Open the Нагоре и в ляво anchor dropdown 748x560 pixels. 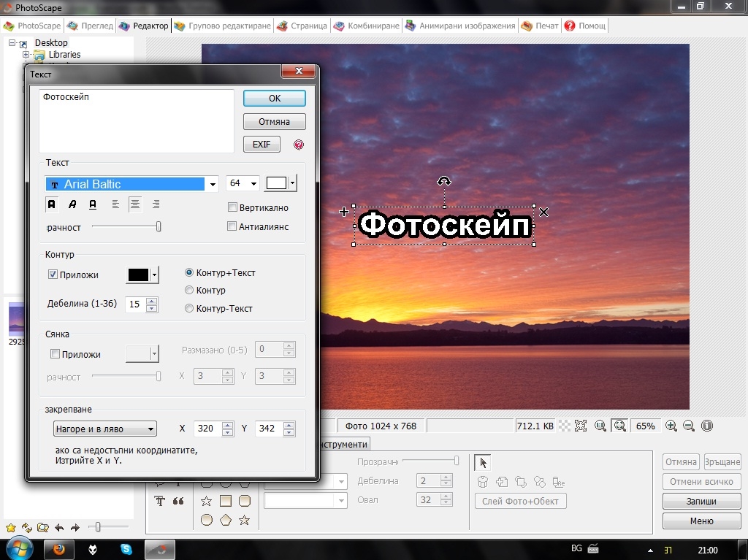tap(105, 429)
